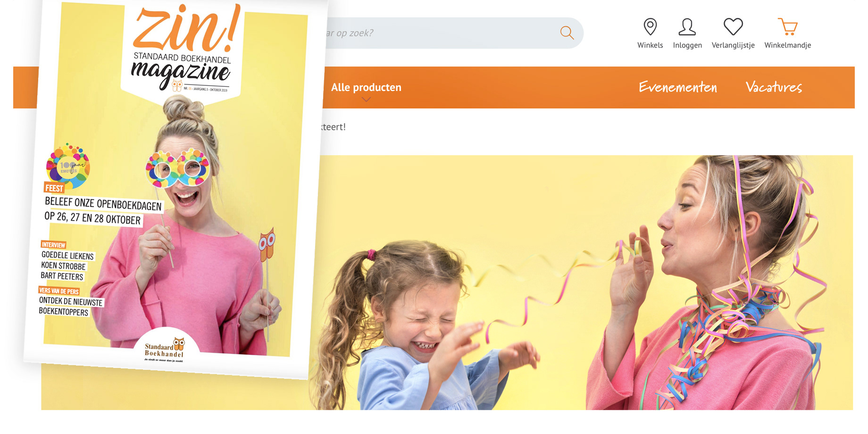
Task: Open the Winkelmandje shopping cart icon
Action: [x=787, y=26]
